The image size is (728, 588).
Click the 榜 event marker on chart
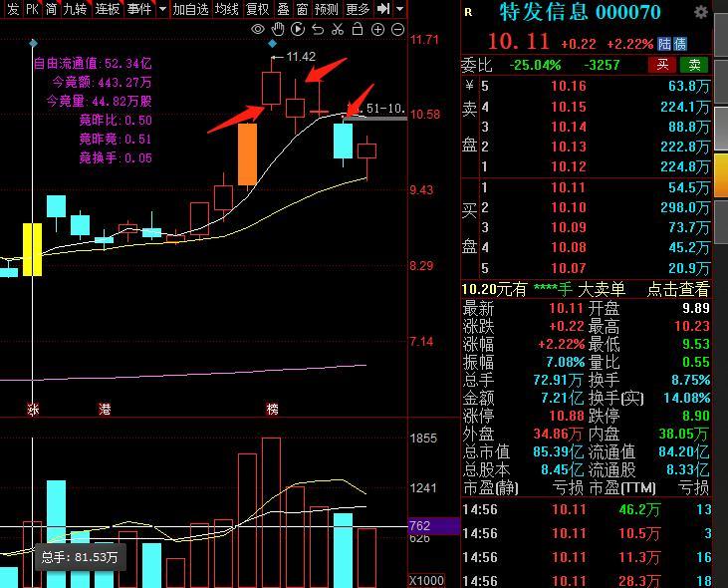pyautogui.click(x=272, y=410)
